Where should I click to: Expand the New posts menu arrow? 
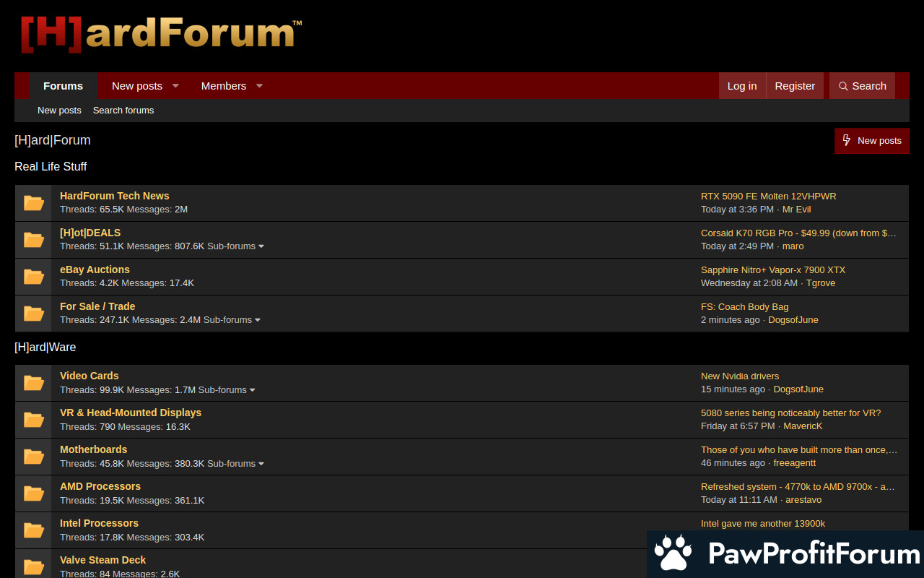pos(175,86)
